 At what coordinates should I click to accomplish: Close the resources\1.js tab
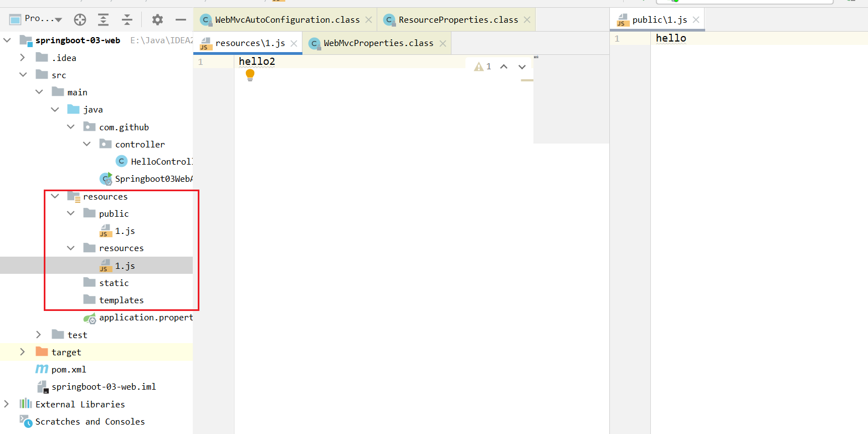pos(294,43)
